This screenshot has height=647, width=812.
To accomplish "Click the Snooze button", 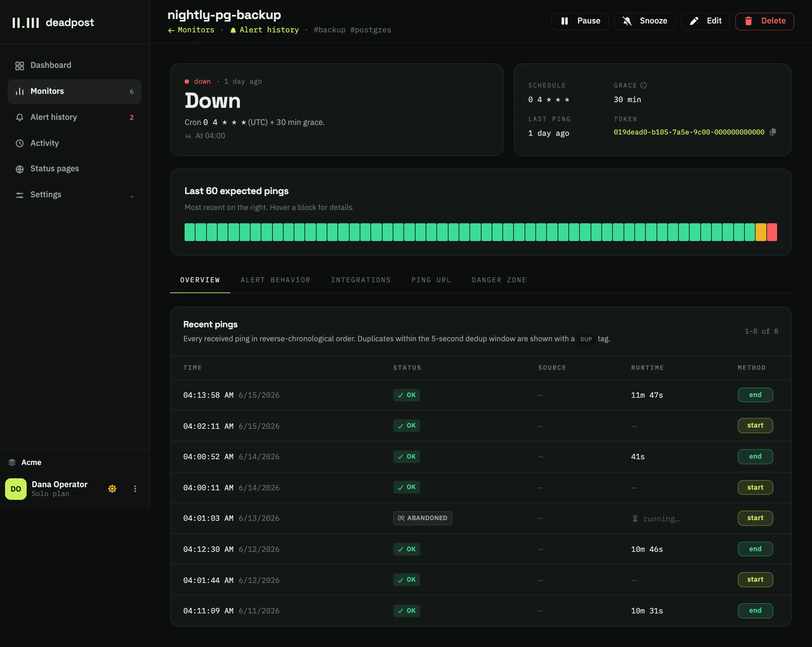I will 645,21.
